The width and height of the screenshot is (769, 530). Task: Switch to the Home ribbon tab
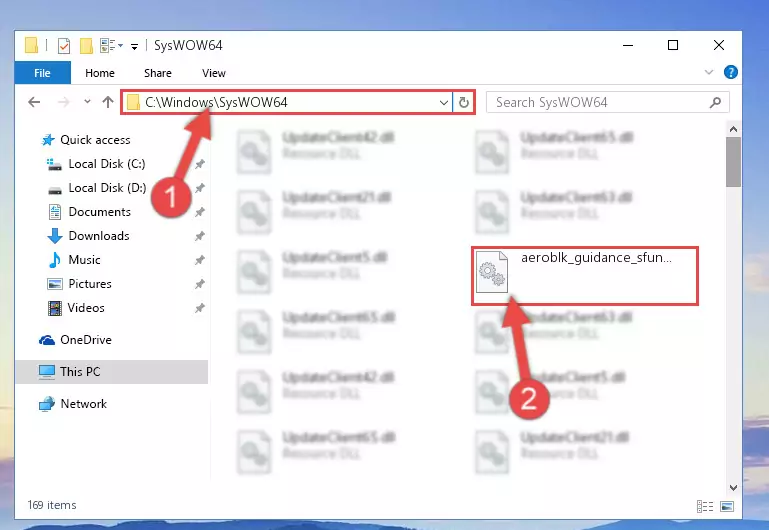[x=100, y=73]
